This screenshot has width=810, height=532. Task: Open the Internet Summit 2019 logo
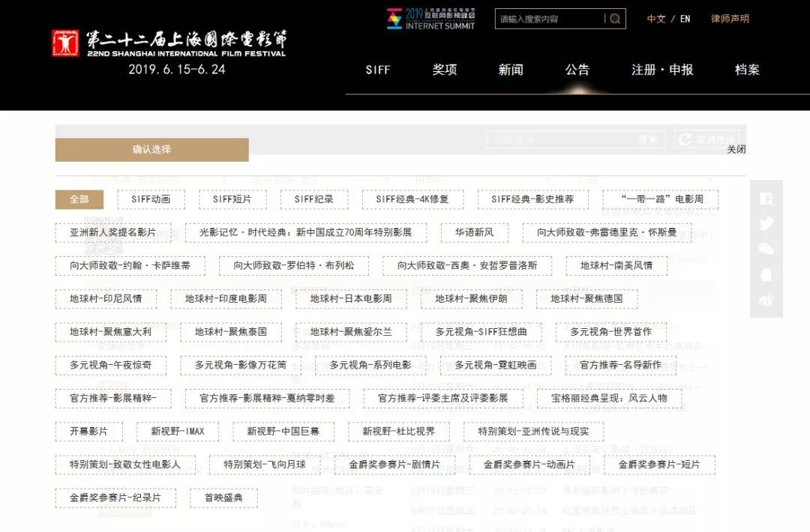pos(430,19)
